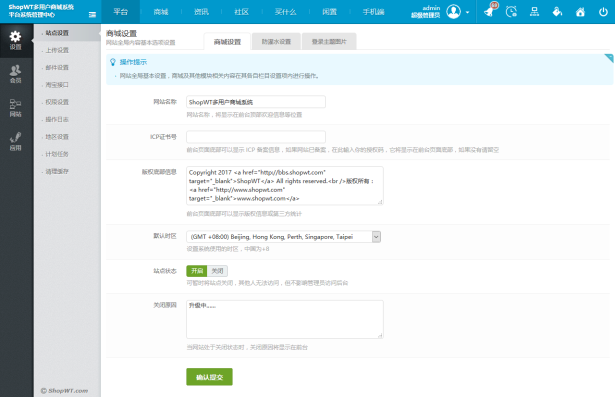Image resolution: width=616 pixels, height=398 pixels.
Task: Select the 闲置 top navigation tab
Action: (330, 12)
